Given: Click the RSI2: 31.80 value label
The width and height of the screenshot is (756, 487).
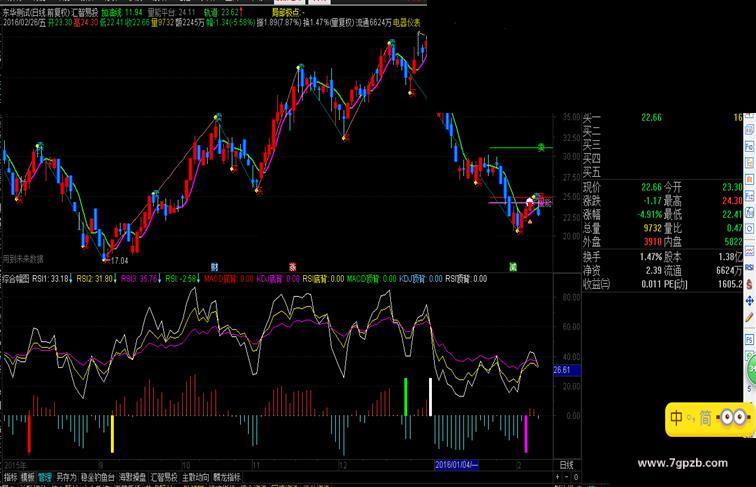Looking at the screenshot, I should tap(94, 279).
